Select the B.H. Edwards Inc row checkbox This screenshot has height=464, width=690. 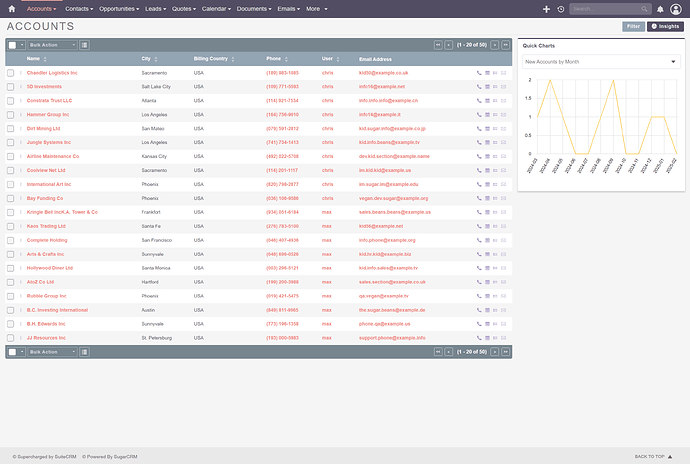pyautogui.click(x=11, y=324)
